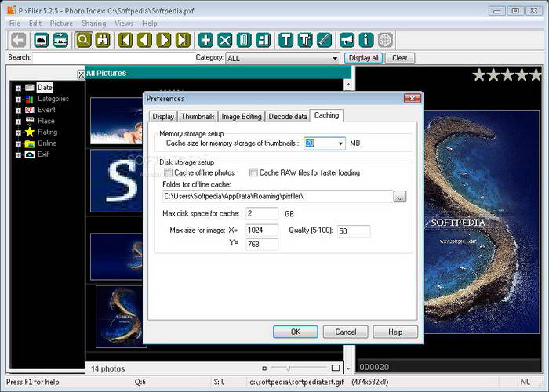Expand the Categories tree node

18,99
